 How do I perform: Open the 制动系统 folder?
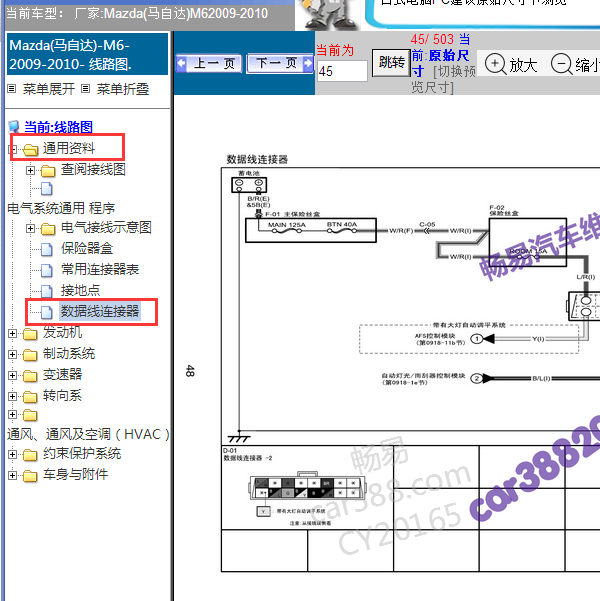tap(69, 353)
